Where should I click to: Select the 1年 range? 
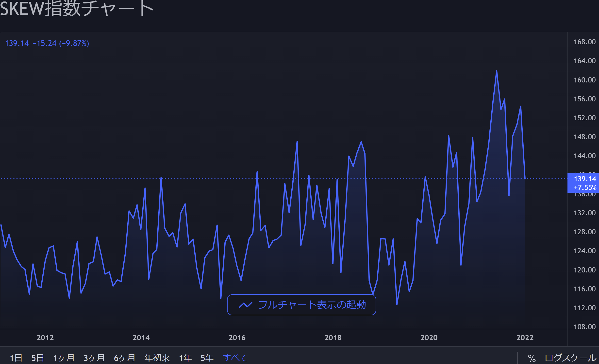tap(185, 358)
